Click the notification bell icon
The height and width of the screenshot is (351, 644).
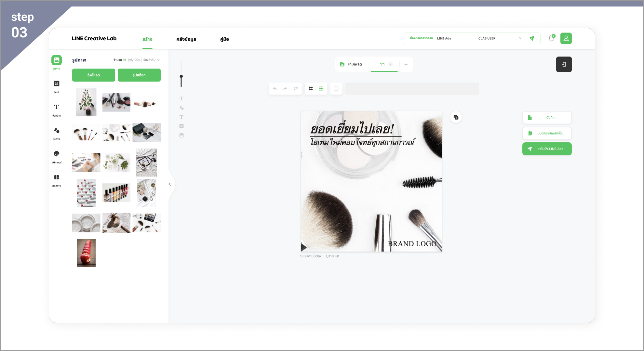click(551, 38)
